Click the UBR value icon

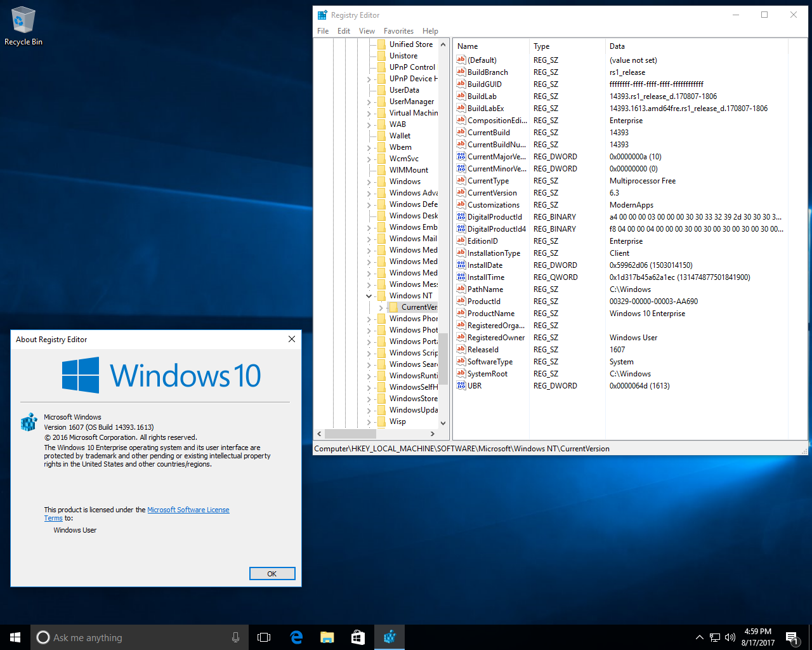[461, 385]
